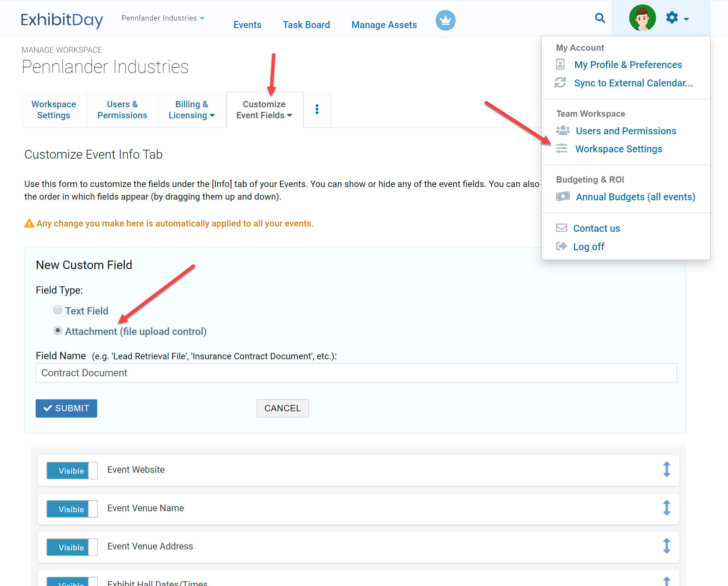Viewport: 728px width, 586px height.
Task: Toggle visibility of Event Venue Name field
Action: [72, 509]
